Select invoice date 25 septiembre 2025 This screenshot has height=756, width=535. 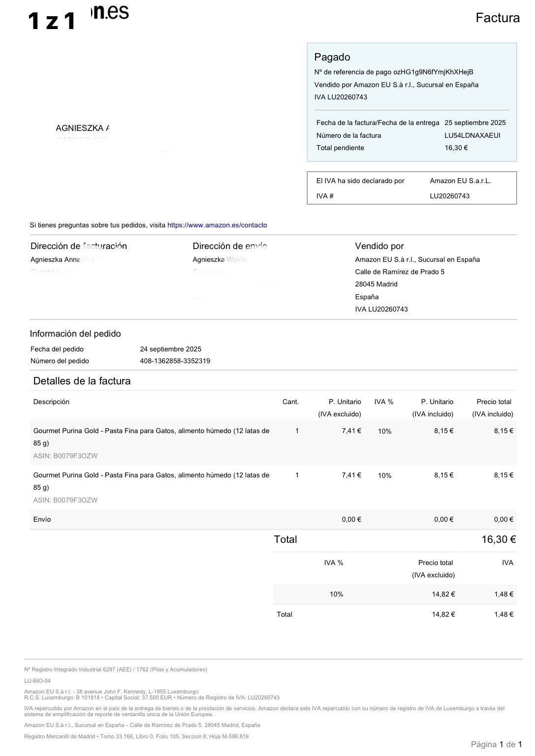(x=475, y=123)
